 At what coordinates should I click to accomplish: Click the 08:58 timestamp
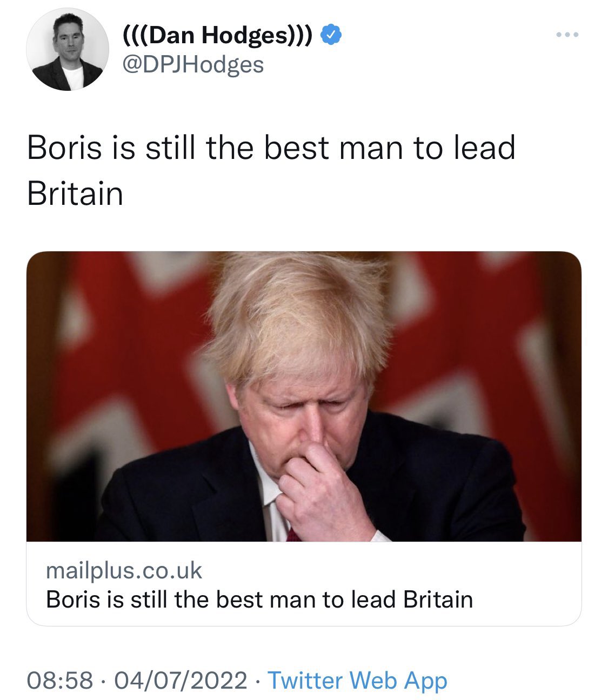tap(59, 680)
